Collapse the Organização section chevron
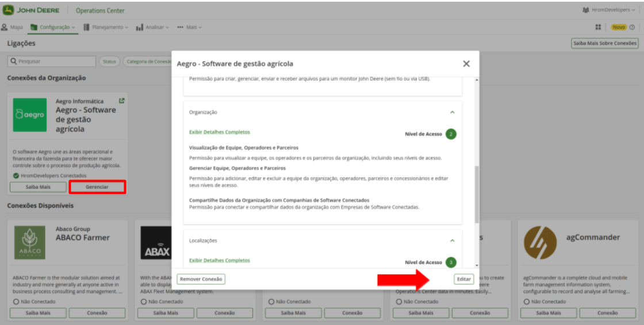 click(452, 112)
